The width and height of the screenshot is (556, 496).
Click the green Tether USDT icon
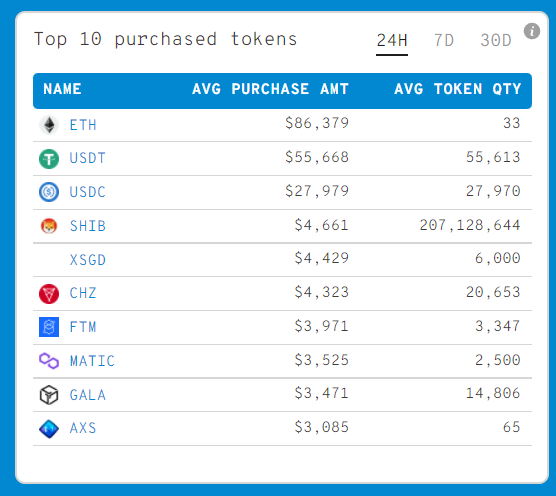coord(49,159)
